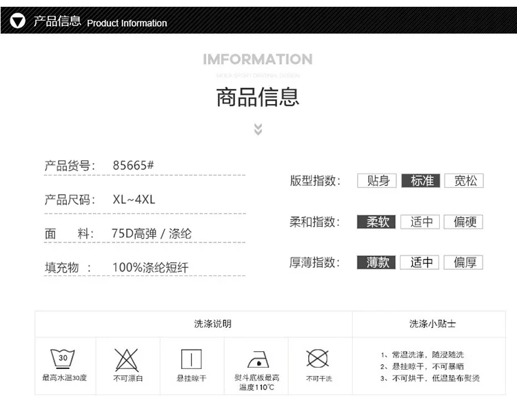
Task: Click the 最高水温30度 caption
Action: (64, 377)
